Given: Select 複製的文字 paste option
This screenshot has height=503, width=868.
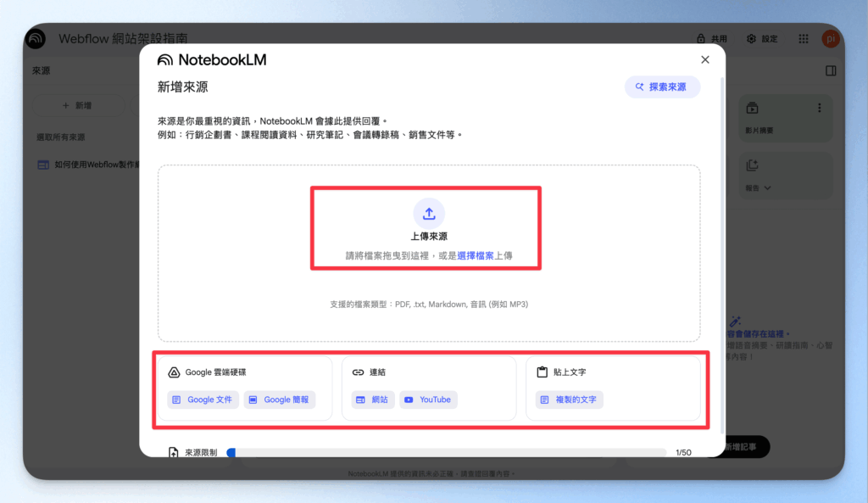Looking at the screenshot, I should tap(570, 400).
